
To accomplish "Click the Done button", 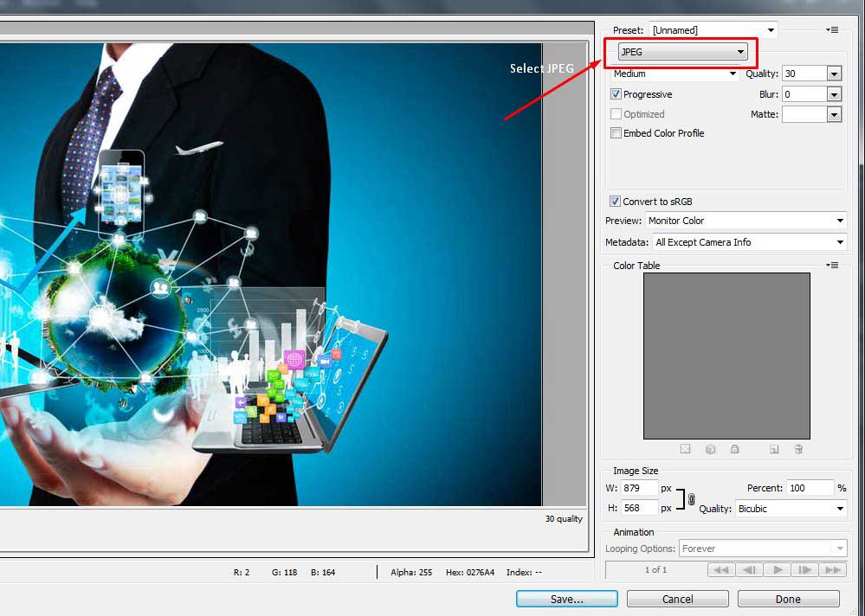I will (788, 599).
